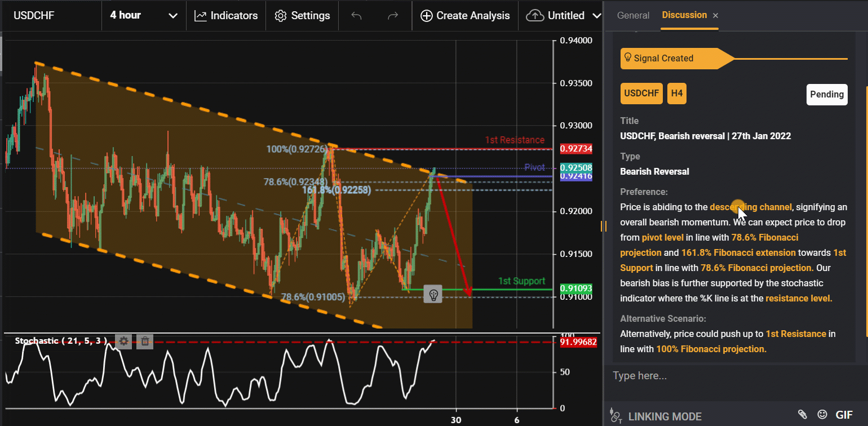The image size is (868, 426).
Task: Click Create Analysis plus icon
Action: (x=427, y=16)
